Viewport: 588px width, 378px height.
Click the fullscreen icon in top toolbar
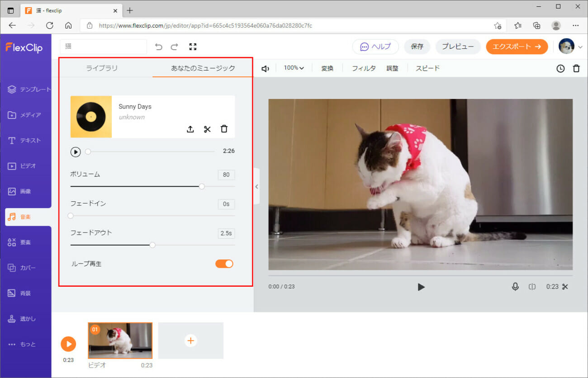193,47
